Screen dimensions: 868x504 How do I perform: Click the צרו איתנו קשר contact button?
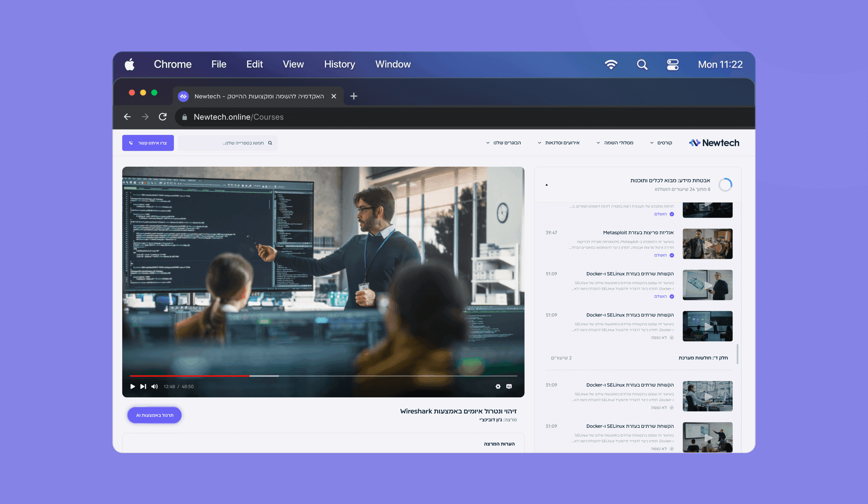click(x=148, y=143)
